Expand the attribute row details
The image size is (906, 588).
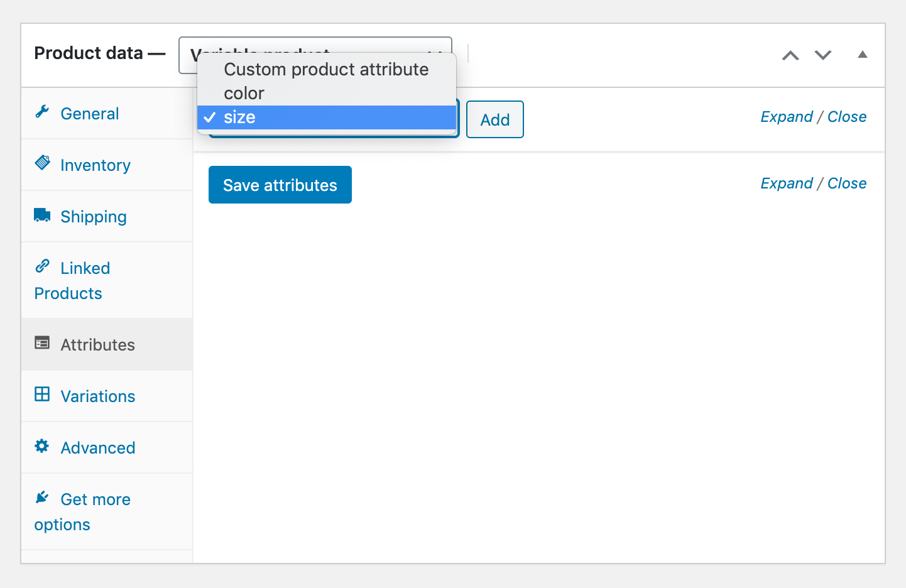click(x=787, y=117)
